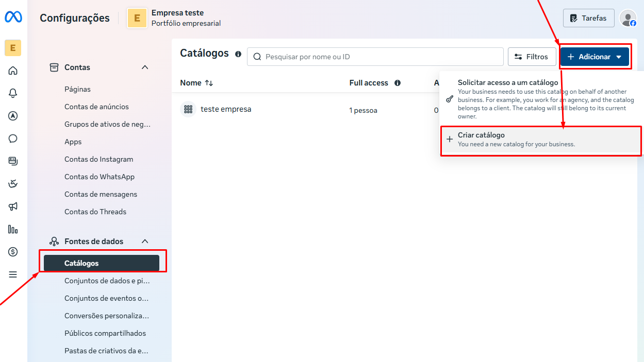
Task: Open the speech bubble icon in left rail
Action: click(x=13, y=139)
